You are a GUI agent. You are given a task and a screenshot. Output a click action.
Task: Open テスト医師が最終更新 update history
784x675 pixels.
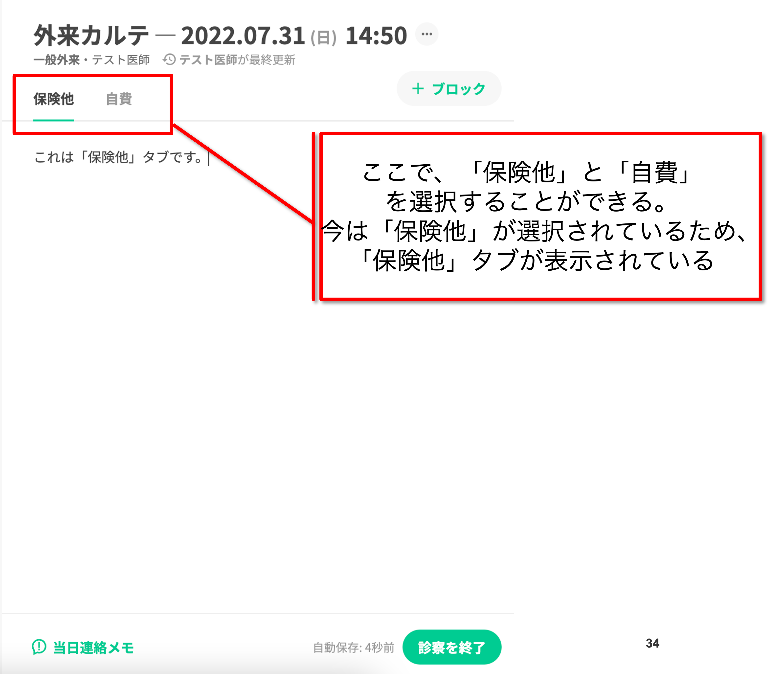237,60
